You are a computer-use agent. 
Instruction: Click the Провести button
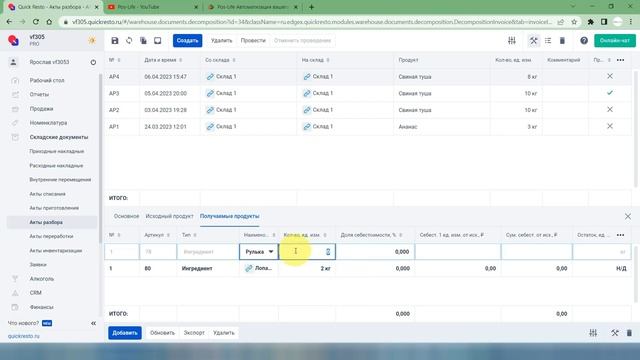click(x=253, y=40)
